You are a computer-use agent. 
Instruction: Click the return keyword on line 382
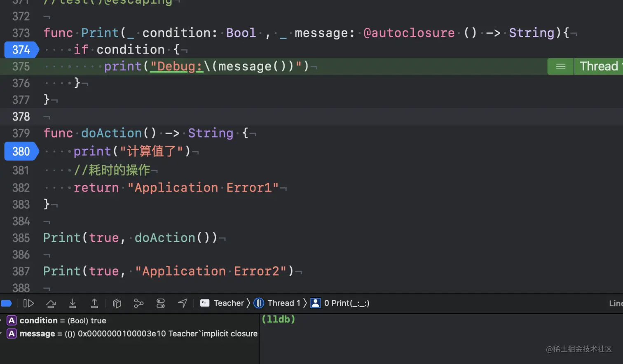pos(96,188)
